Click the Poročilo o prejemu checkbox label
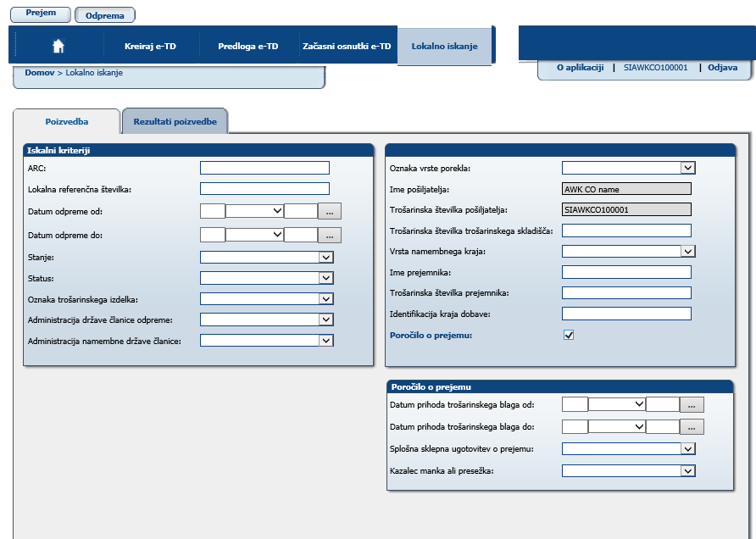 click(x=431, y=335)
